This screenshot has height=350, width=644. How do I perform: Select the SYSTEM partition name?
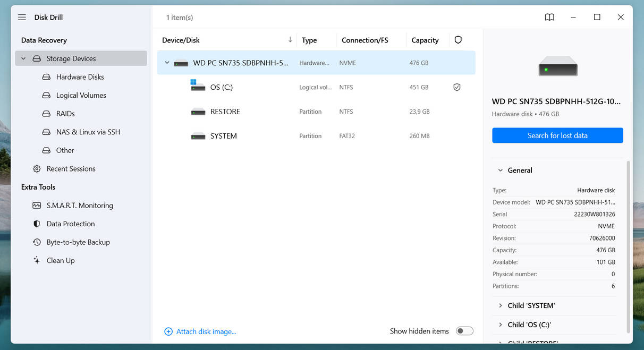[224, 136]
